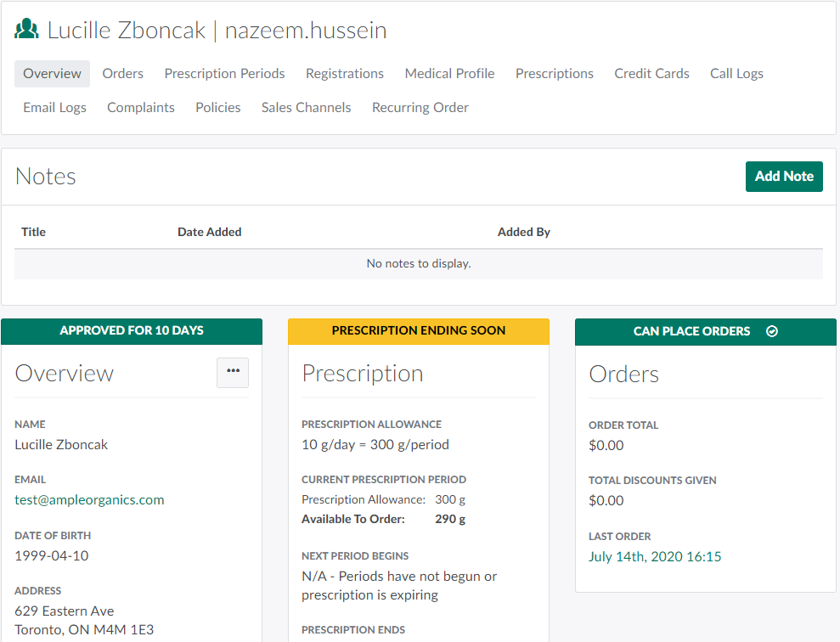
Task: Open the Prescription Periods tab
Action: (224, 74)
